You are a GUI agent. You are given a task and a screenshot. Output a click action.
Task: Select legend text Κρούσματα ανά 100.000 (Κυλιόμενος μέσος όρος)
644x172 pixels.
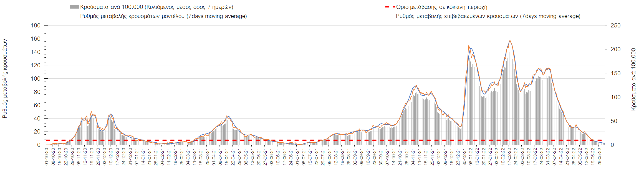point(156,7)
